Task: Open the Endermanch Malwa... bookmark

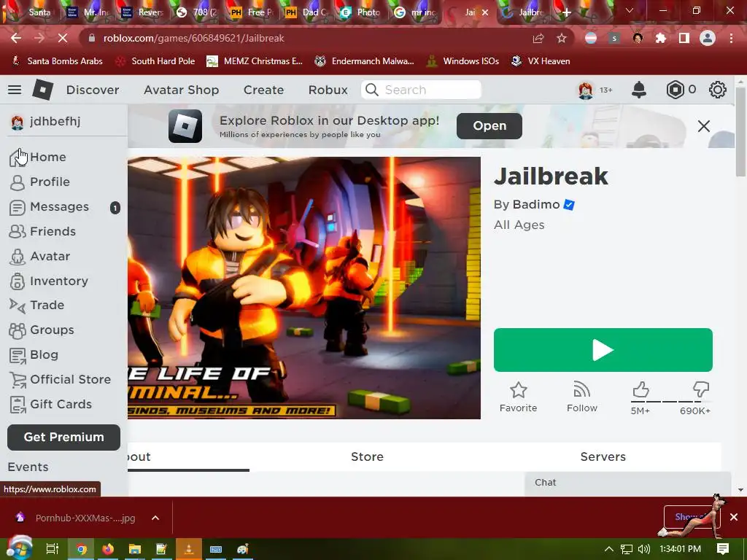Action: (365, 61)
